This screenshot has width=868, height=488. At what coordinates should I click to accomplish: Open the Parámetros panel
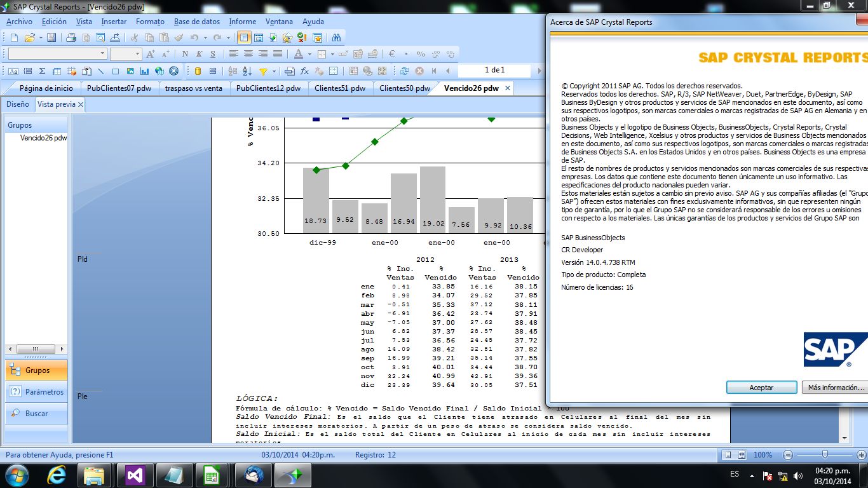[x=36, y=392]
